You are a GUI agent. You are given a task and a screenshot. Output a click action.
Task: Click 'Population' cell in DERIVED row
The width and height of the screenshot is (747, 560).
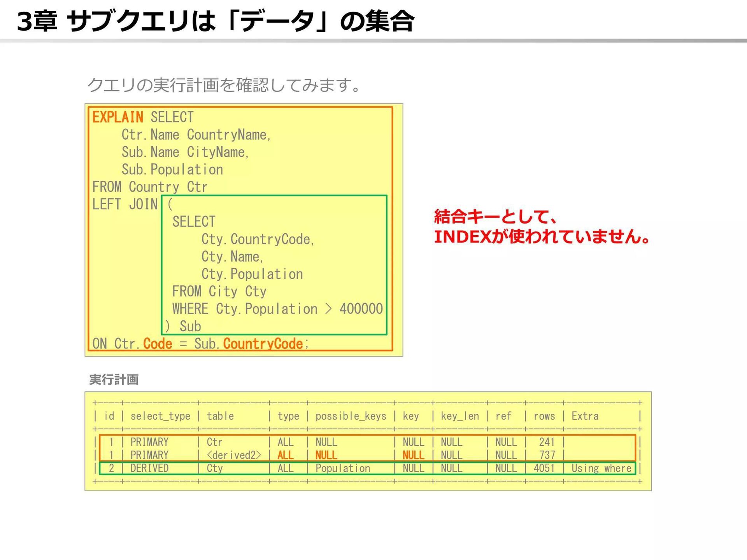343,468
